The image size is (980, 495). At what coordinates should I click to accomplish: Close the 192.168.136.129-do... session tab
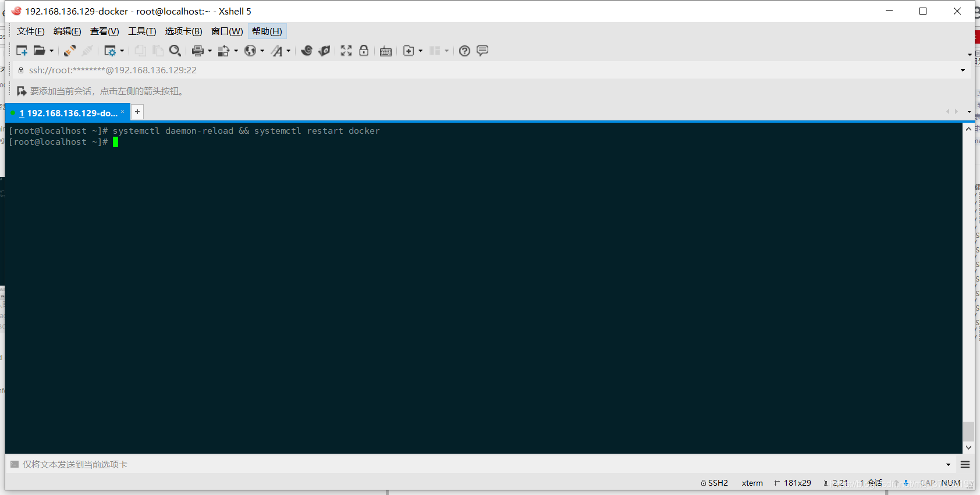coord(123,112)
